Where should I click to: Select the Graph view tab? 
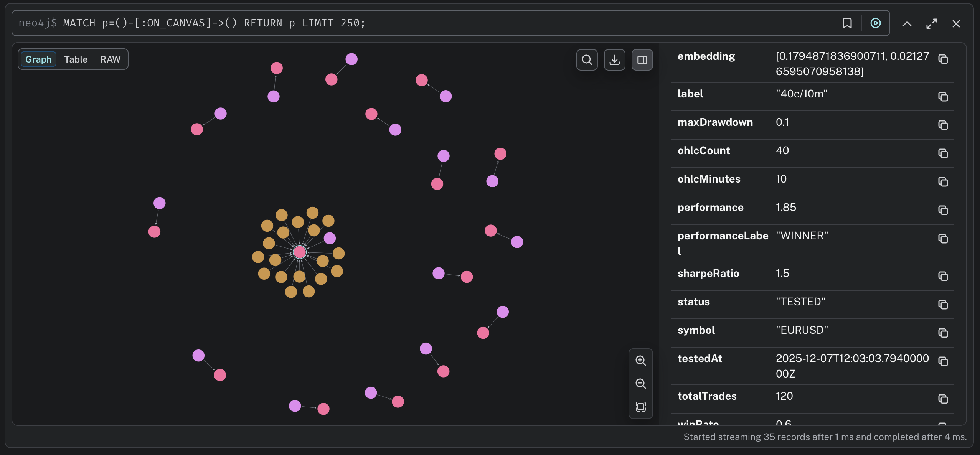[x=38, y=59]
